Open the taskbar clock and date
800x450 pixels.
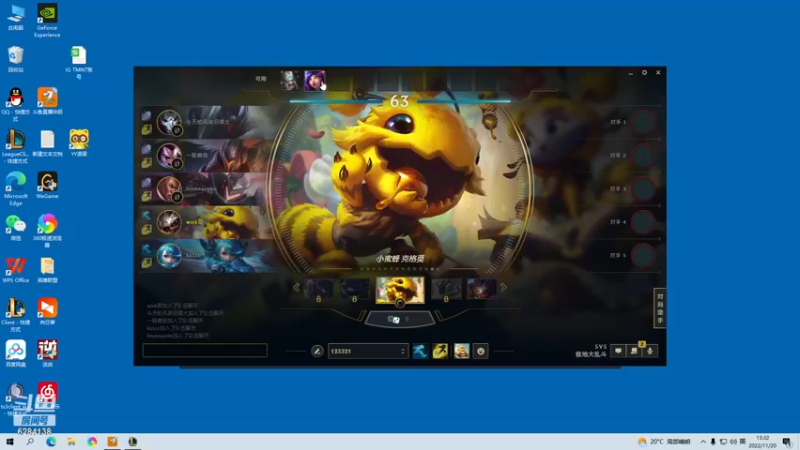click(x=762, y=442)
